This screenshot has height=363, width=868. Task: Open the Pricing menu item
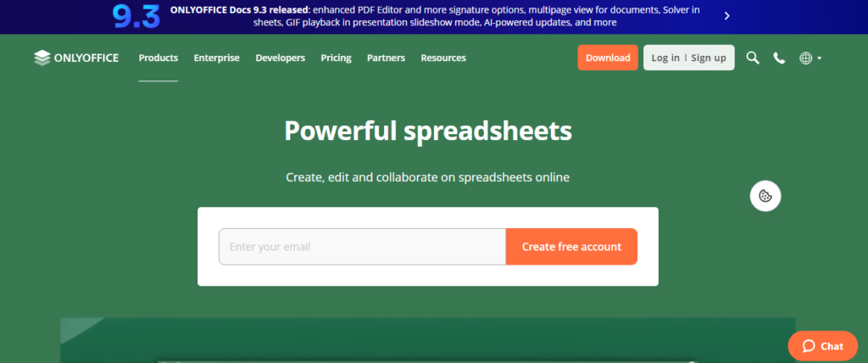tap(336, 58)
